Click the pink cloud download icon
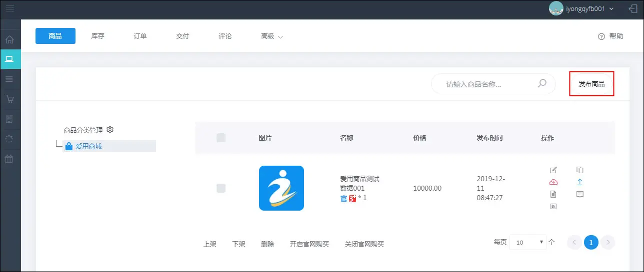Viewport: 644px width, 272px height. pyautogui.click(x=553, y=182)
